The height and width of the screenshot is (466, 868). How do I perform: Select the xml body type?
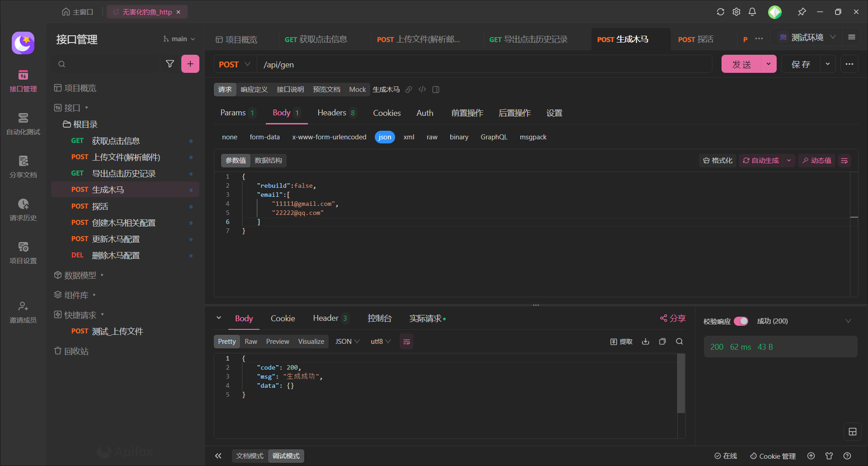(409, 137)
